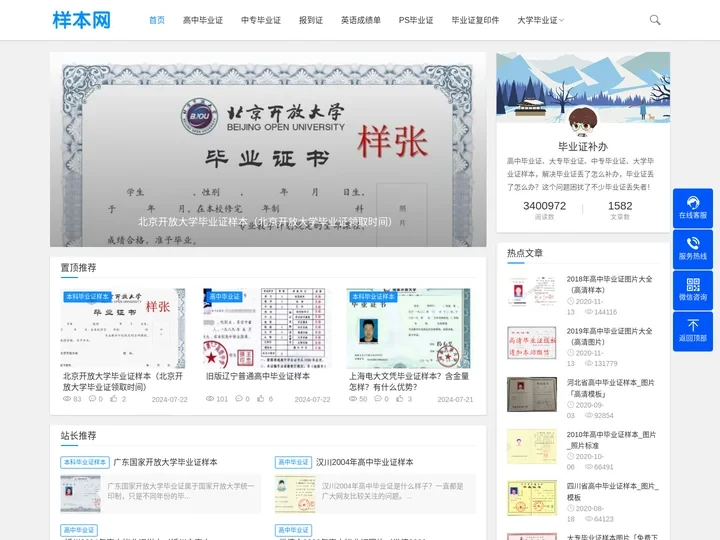720x540 pixels.
Task: Open the 旧版辽宁普通高中 card thumbnail
Action: click(267, 328)
